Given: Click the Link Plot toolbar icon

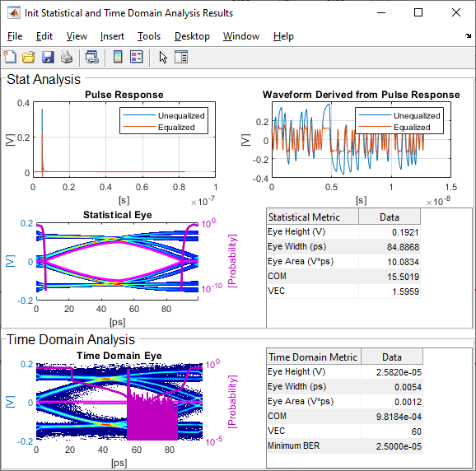Looking at the screenshot, I should click(x=92, y=57).
